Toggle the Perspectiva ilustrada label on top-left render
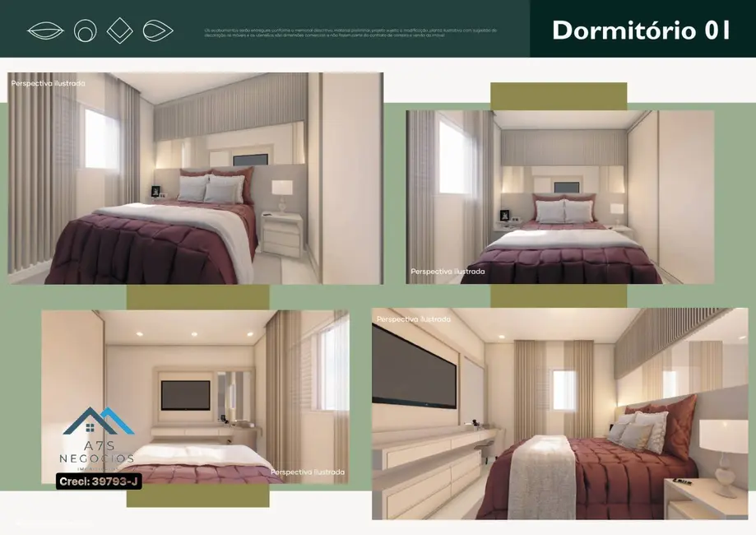 (x=47, y=82)
